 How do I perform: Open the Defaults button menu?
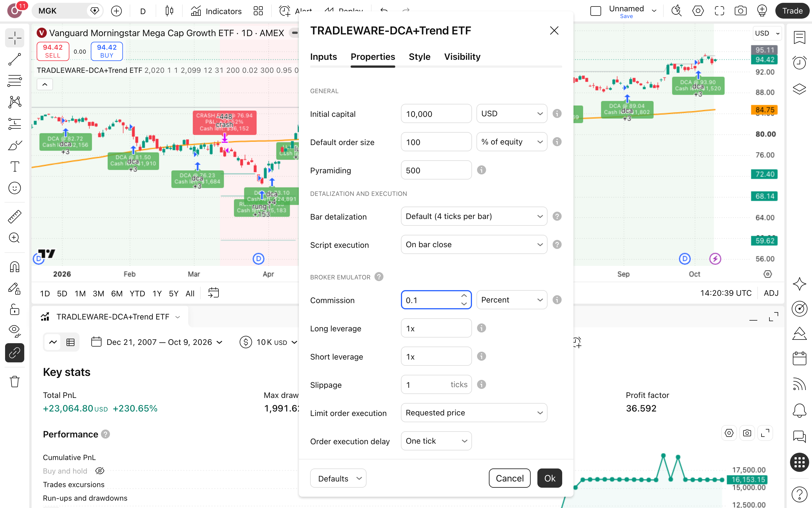(338, 478)
